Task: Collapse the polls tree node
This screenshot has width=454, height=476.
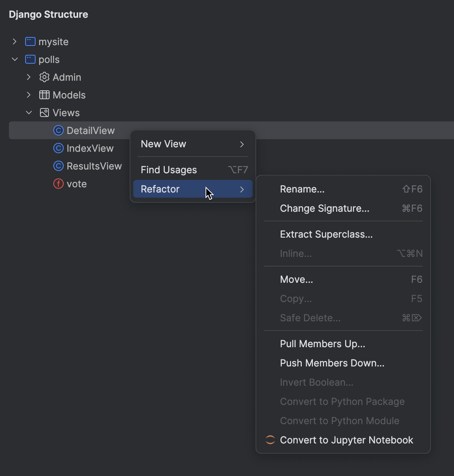Action: click(x=14, y=59)
